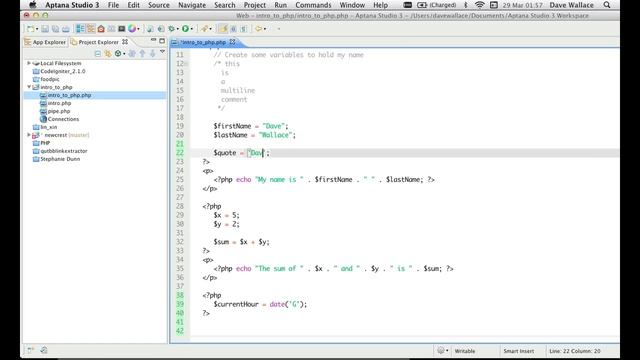Open the explorer view menu triangle

162,52
